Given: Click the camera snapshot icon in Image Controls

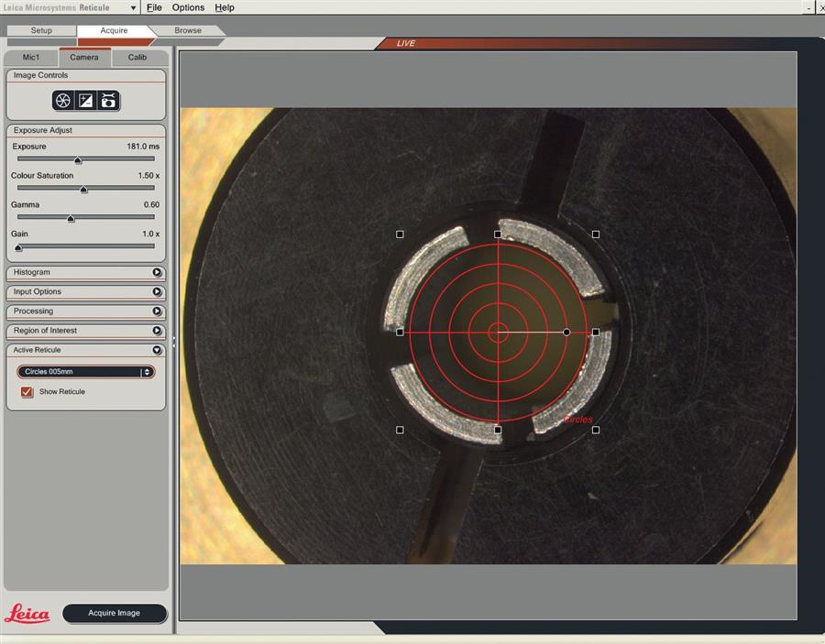Looking at the screenshot, I should click(108, 101).
